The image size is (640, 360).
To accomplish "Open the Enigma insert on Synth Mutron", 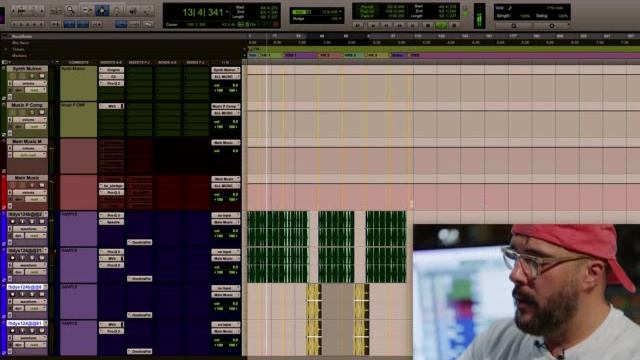I will pyautogui.click(x=111, y=70).
